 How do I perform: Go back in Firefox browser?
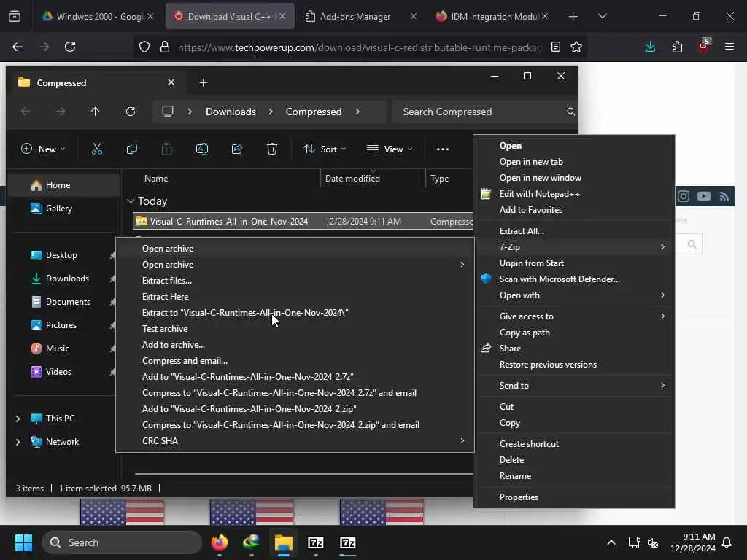click(x=18, y=47)
